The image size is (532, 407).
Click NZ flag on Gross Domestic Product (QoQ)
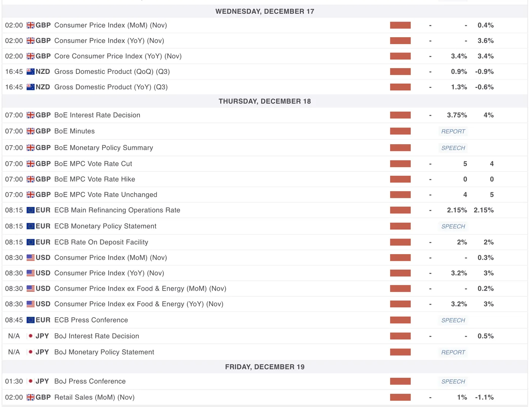tap(30, 72)
